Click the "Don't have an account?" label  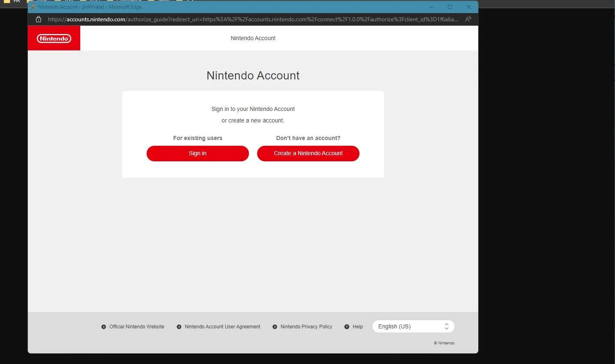[308, 138]
